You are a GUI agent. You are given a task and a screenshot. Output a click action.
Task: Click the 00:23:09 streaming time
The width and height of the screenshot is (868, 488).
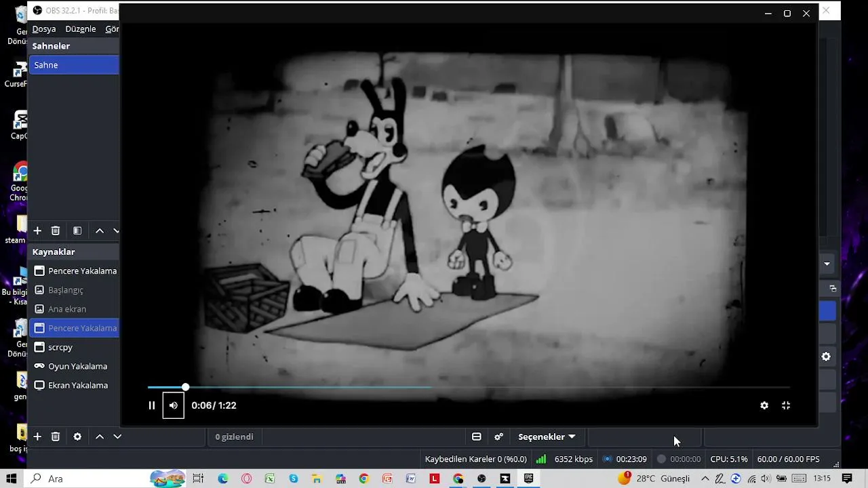click(631, 459)
